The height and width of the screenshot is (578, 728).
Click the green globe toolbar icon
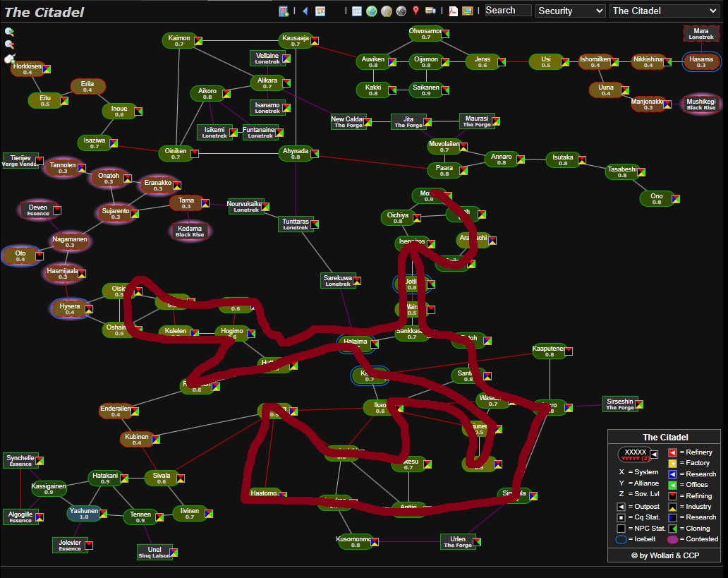tap(371, 11)
